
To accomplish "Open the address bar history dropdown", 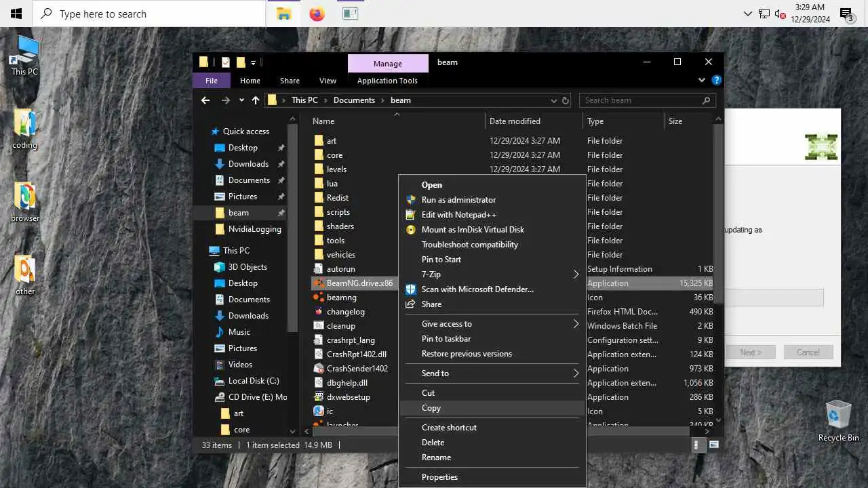I will click(x=554, y=100).
